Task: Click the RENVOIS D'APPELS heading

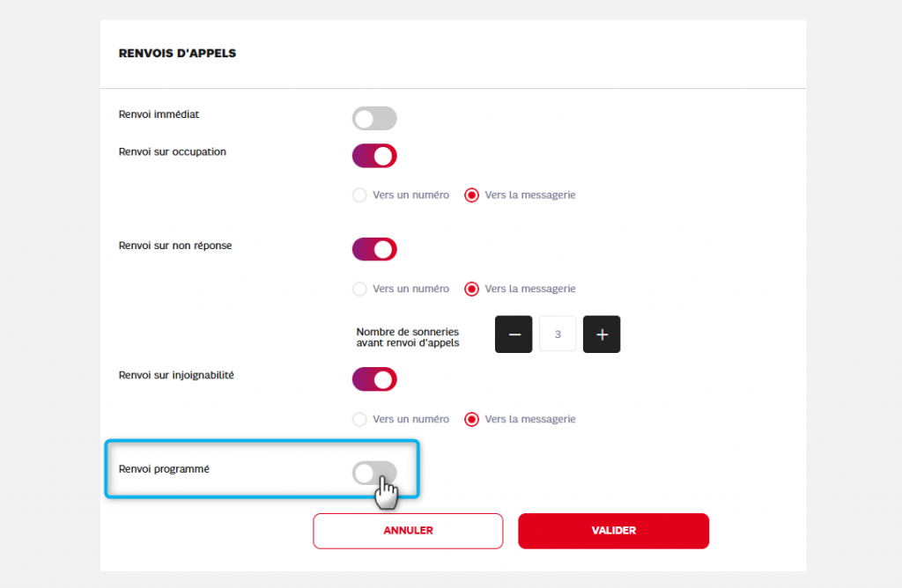Action: pos(177,54)
